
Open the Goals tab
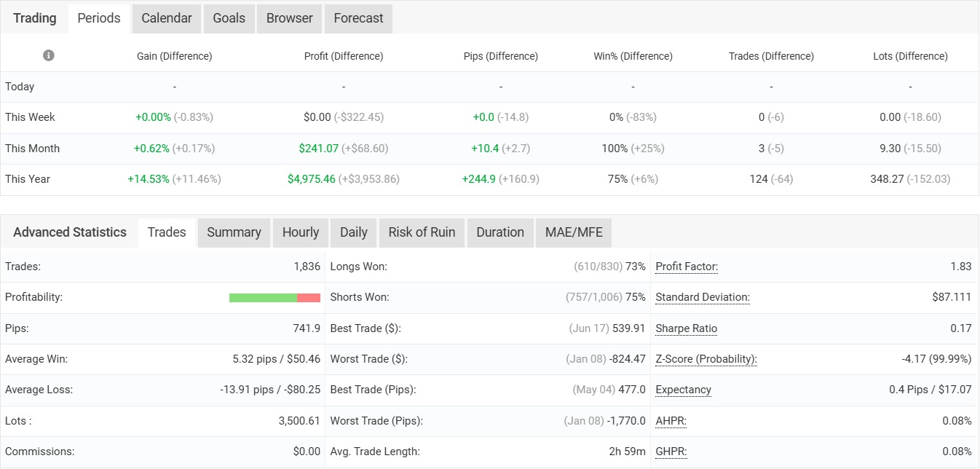tap(229, 18)
